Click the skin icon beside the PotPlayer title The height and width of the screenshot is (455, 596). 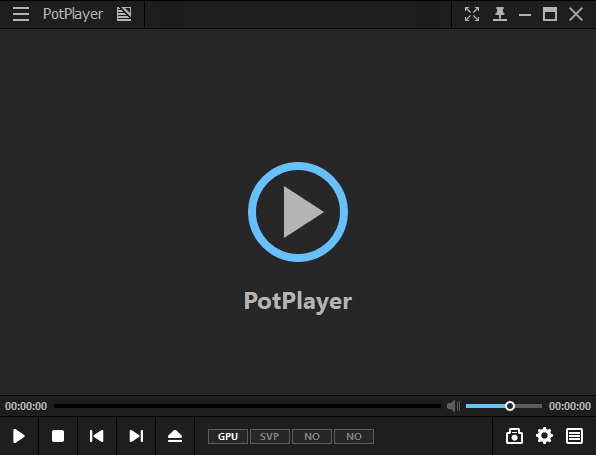(x=124, y=14)
